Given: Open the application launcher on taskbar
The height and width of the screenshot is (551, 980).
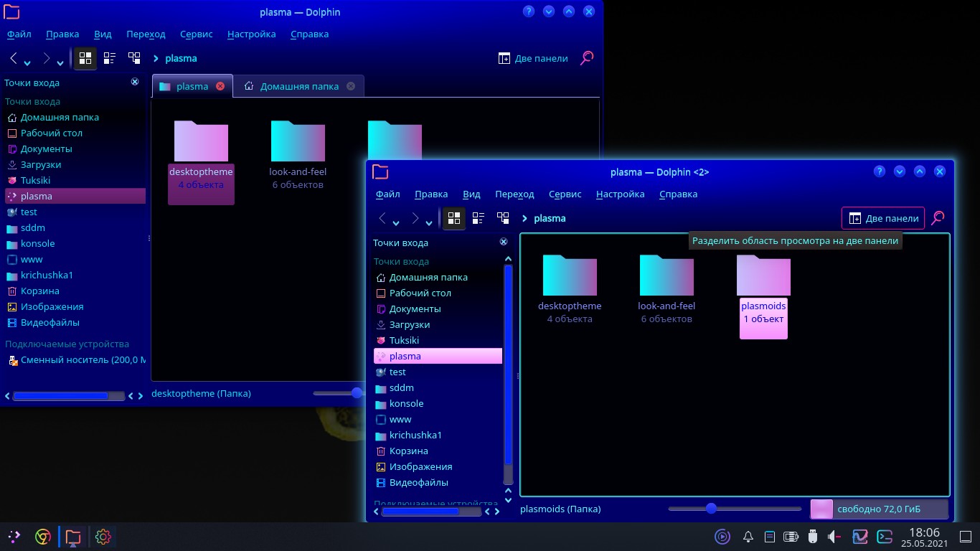Looking at the screenshot, I should click(14, 536).
